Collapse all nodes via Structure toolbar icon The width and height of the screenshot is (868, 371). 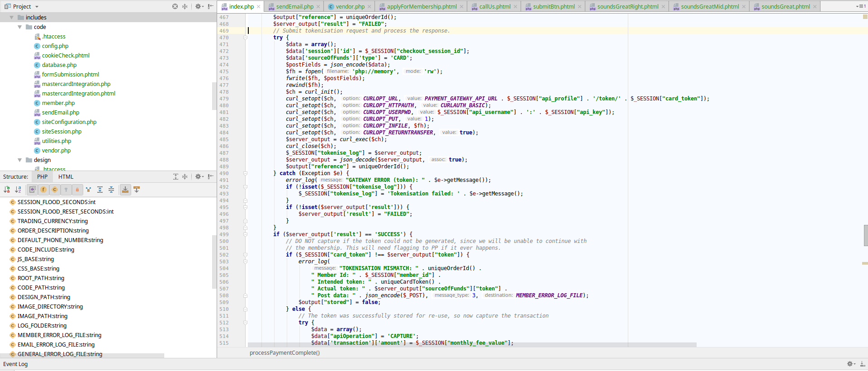click(x=111, y=190)
